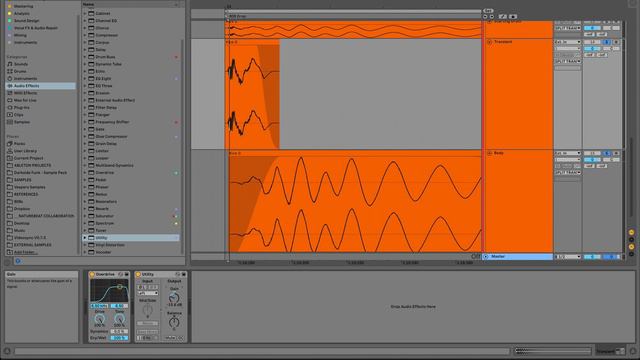The image size is (640, 360).
Task: Click the Overdrive Dry/Wet value field
Action: (119, 338)
